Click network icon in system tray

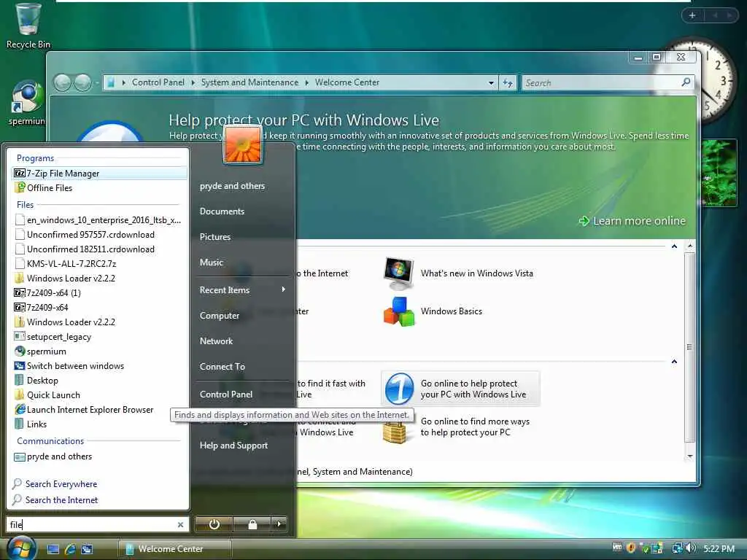676,548
